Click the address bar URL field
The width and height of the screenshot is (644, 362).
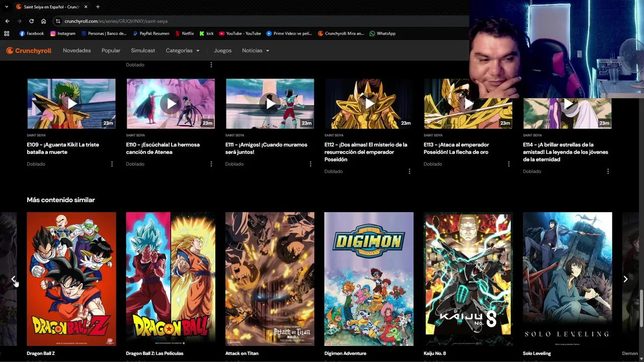262,21
